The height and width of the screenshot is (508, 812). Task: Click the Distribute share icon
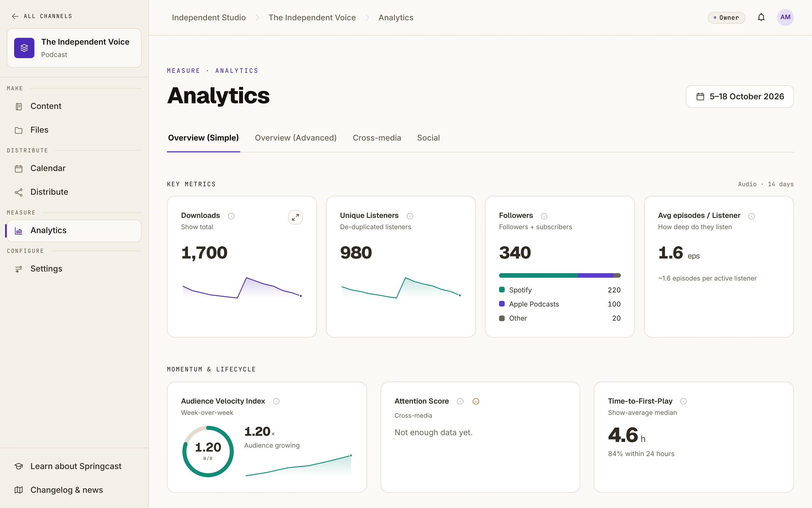click(19, 192)
